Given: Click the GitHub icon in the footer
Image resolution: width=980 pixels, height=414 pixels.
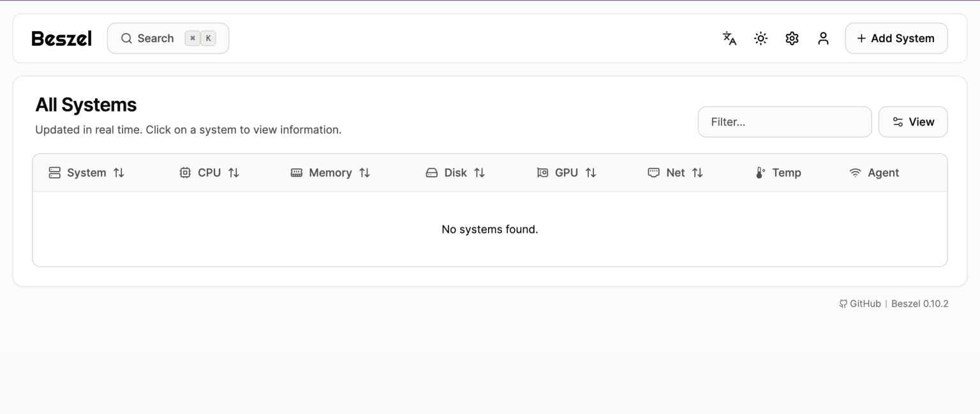Looking at the screenshot, I should coord(843,304).
